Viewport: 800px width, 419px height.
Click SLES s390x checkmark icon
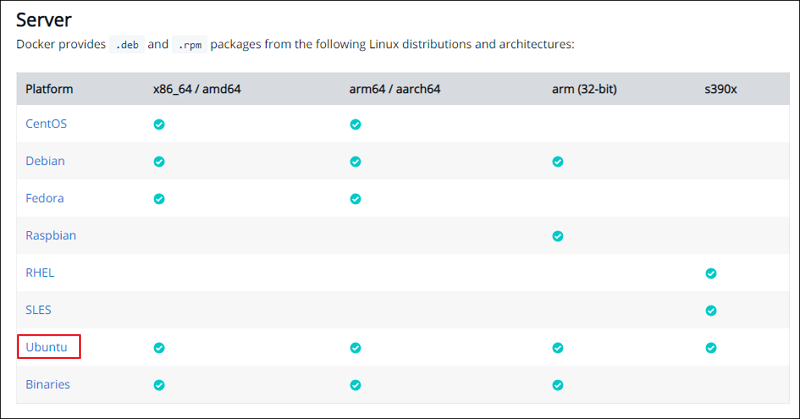click(x=711, y=311)
